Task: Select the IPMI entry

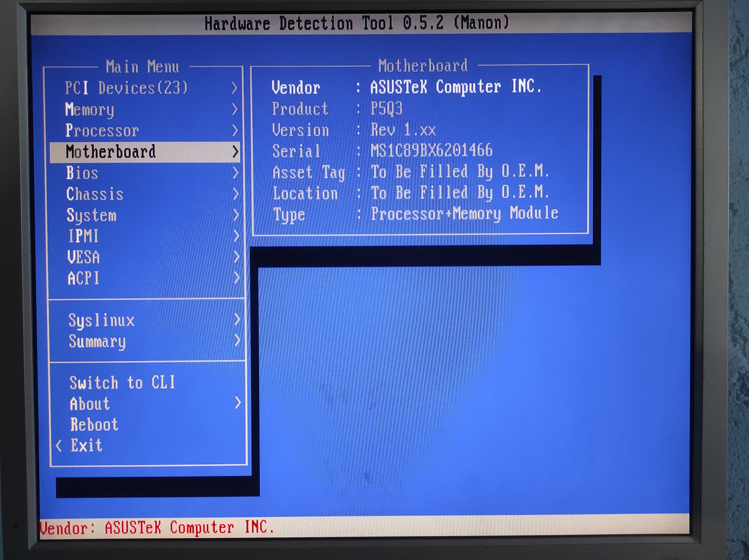Action: point(84,236)
